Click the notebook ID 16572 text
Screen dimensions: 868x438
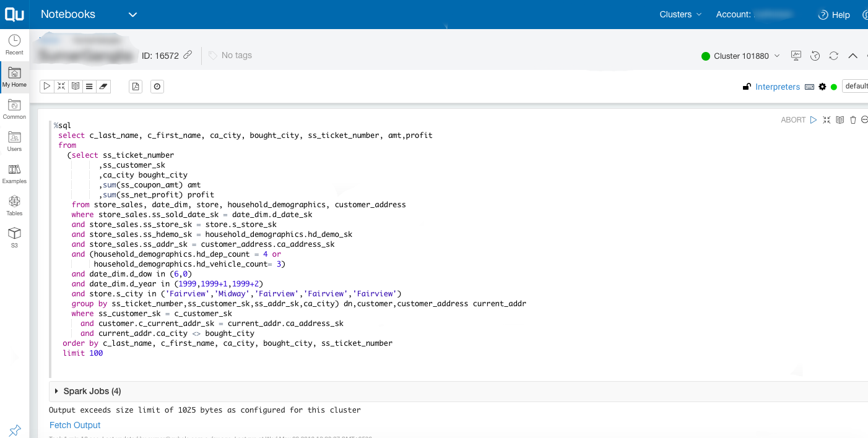[x=160, y=56]
